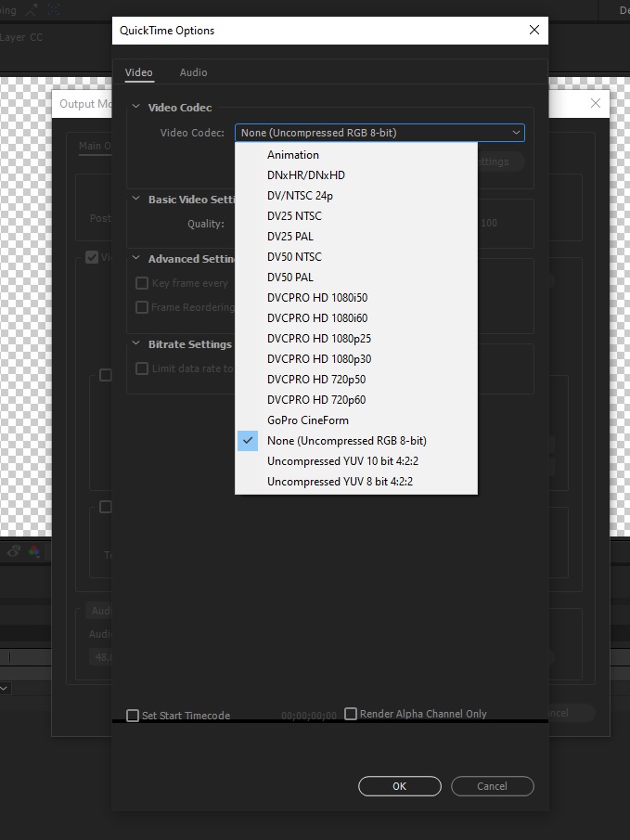
Task: Choose Uncompressed YUV 8 bit 4:2:2
Action: 356,481
